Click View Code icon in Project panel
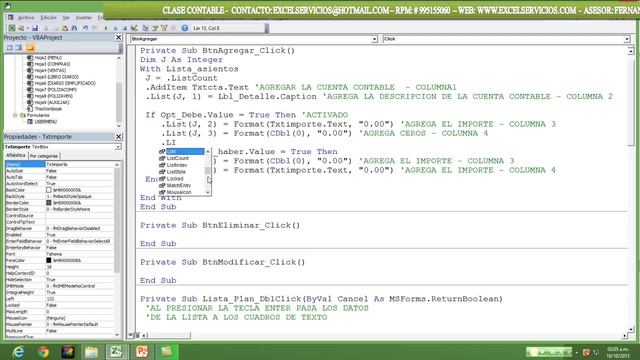The image size is (640, 360). point(10,48)
